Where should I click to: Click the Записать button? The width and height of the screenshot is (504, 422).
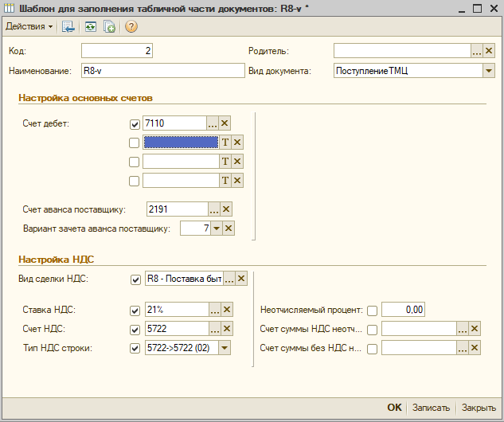(431, 408)
